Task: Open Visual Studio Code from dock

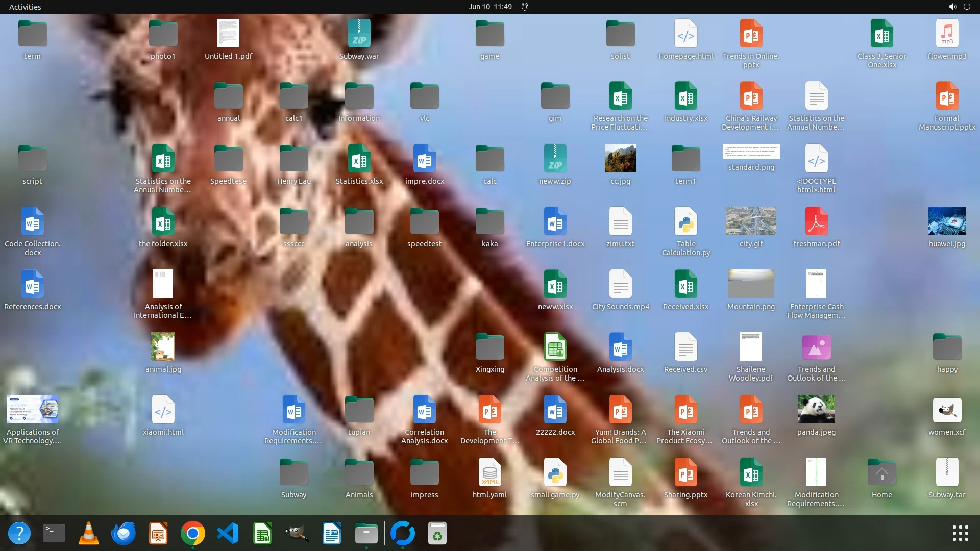Action: 228,534
